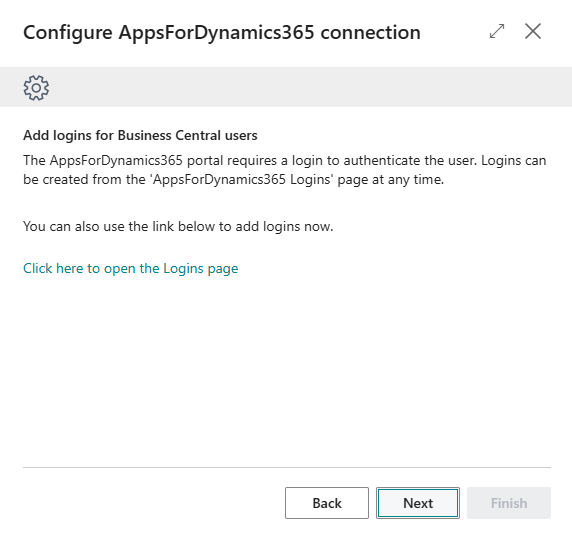Go to the previous step with Back
The height and width of the screenshot is (536, 572).
click(x=327, y=503)
